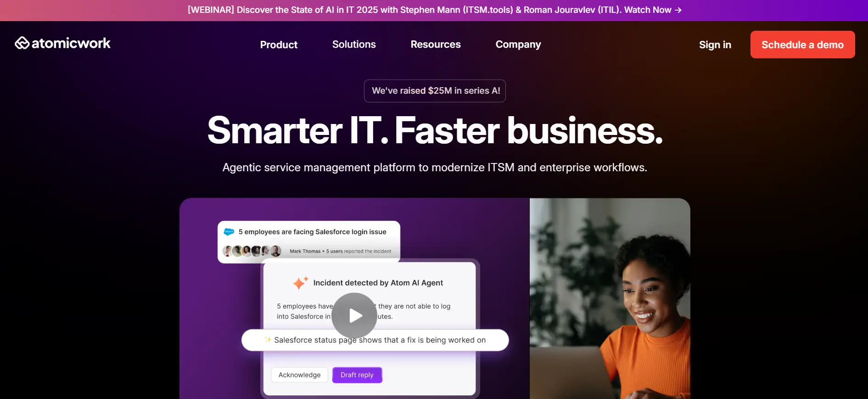This screenshot has width=868, height=399.
Task: Open the webinar announcement banner
Action: pos(434,10)
